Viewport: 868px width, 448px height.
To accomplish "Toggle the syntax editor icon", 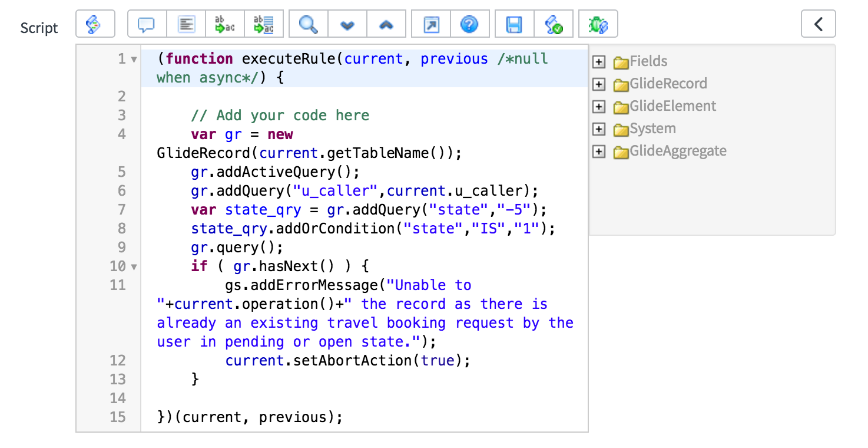I will coord(94,24).
